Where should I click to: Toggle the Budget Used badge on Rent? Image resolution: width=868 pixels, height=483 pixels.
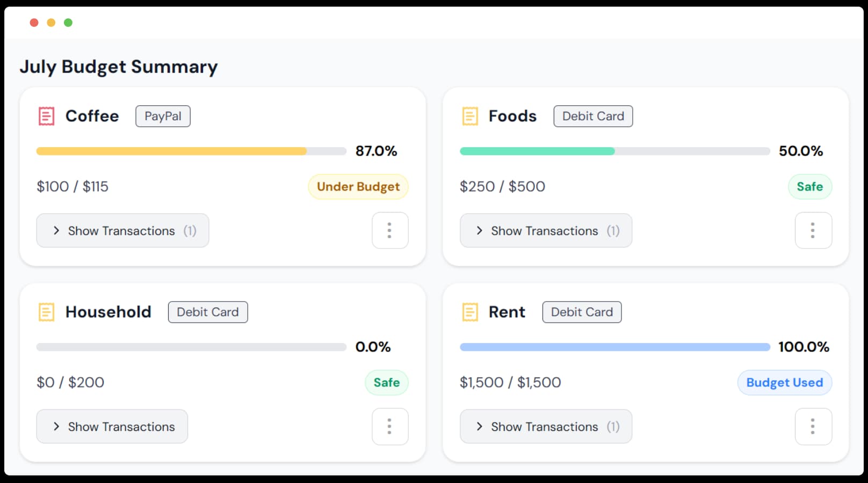(x=784, y=383)
